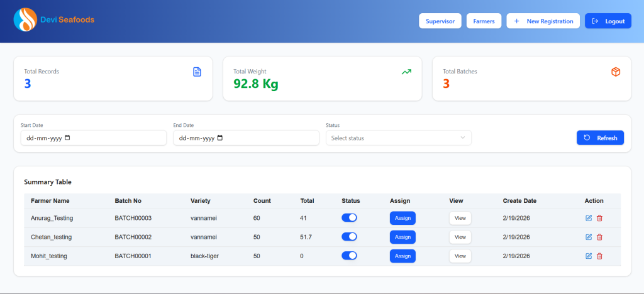Toggle status switch for BATCH00003

[x=349, y=217]
